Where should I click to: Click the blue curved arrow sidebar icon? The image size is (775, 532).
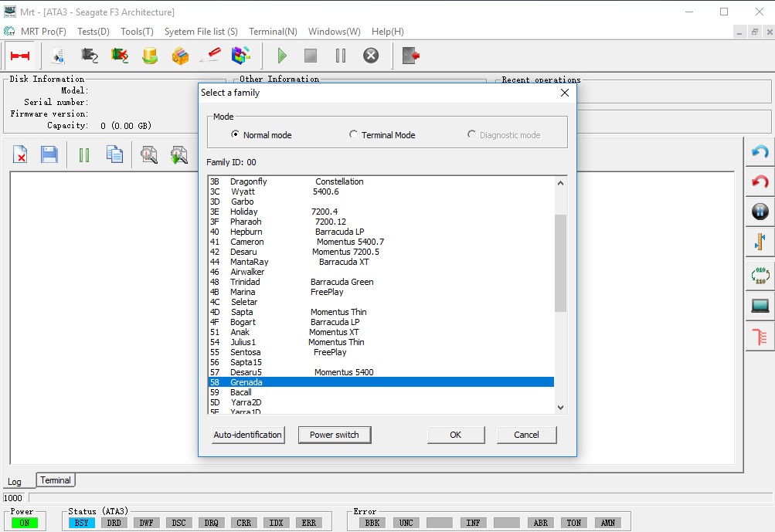[x=760, y=151]
